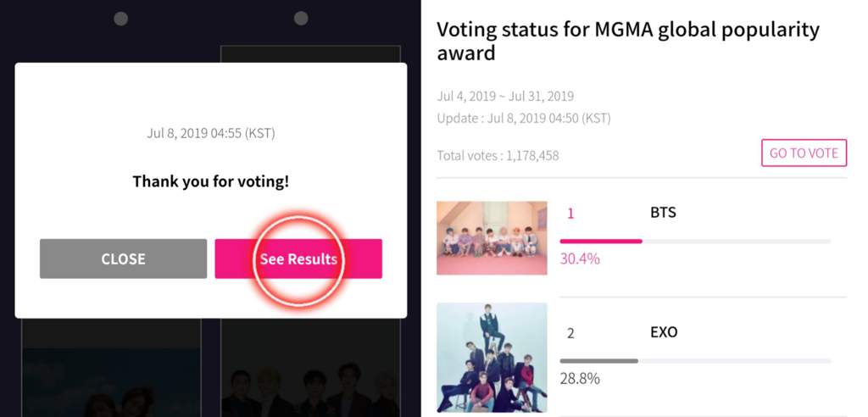The width and height of the screenshot is (868, 417).
Task: Click the right gray circle indicator
Action: click(x=301, y=19)
